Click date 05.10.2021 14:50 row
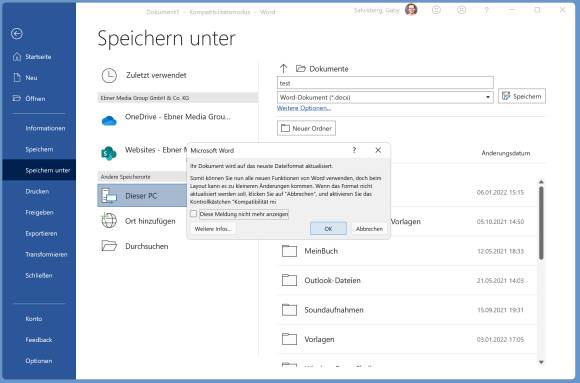The height and width of the screenshot is (383, 580). coord(500,222)
